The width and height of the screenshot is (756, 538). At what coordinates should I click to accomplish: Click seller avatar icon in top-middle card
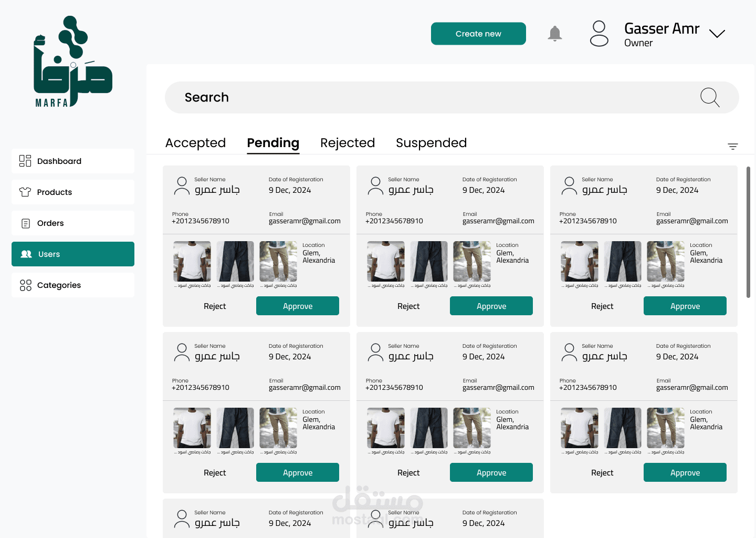click(x=375, y=186)
